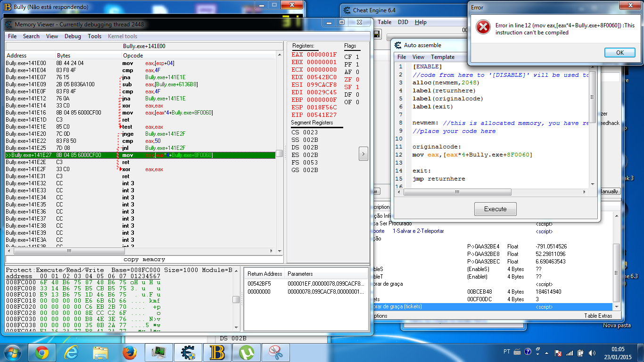Viewport: 644px width, 362px height.
Task: Switch to the Bully game taskbar icon
Action: click(217, 353)
